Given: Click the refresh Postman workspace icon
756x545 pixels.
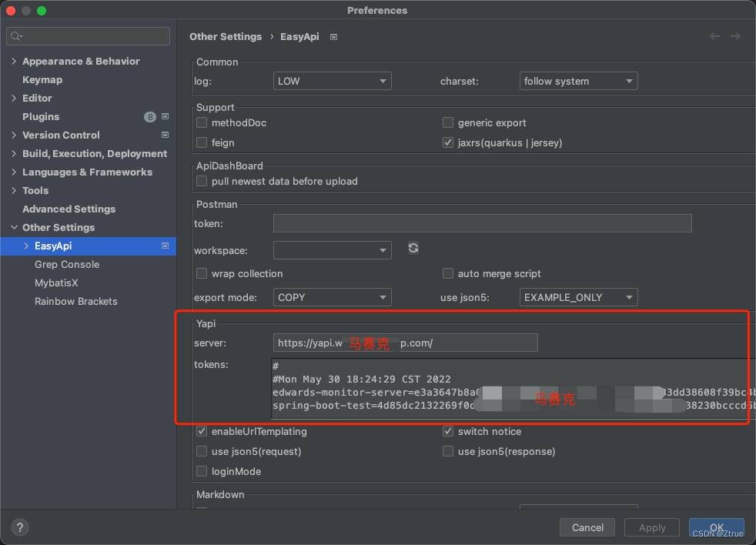Looking at the screenshot, I should 413,249.
